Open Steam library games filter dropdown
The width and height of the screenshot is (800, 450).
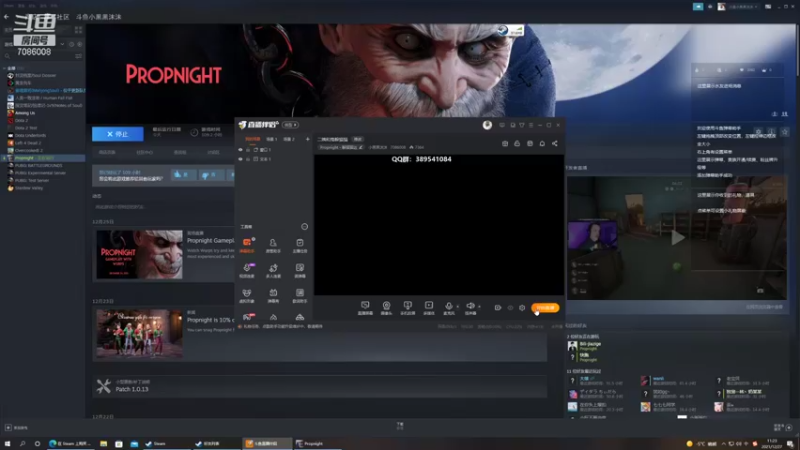coord(62,44)
